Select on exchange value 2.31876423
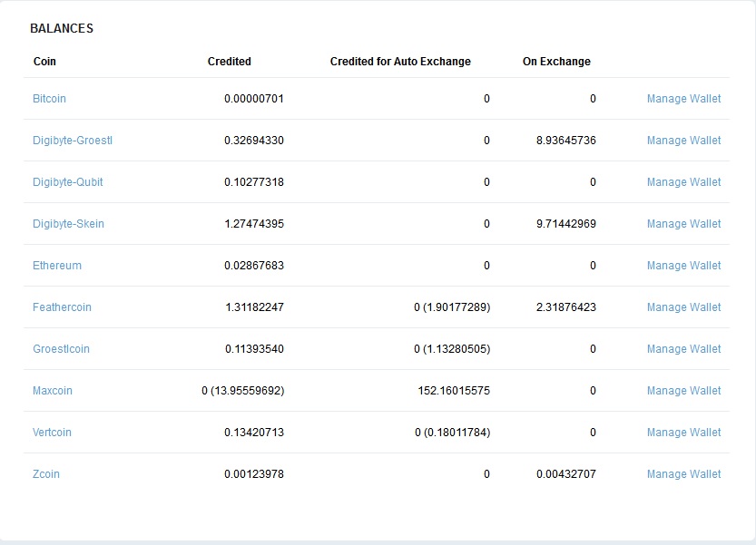The image size is (756, 545). [x=566, y=307]
